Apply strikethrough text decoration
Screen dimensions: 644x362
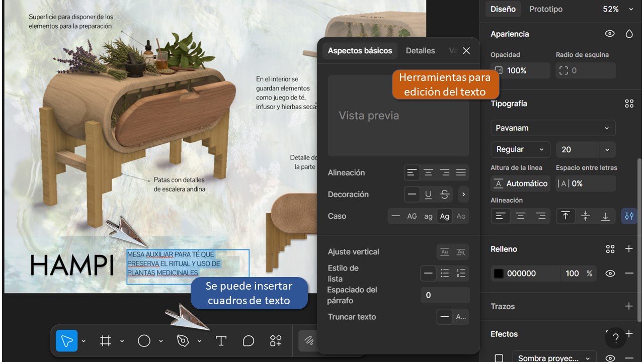tap(444, 195)
